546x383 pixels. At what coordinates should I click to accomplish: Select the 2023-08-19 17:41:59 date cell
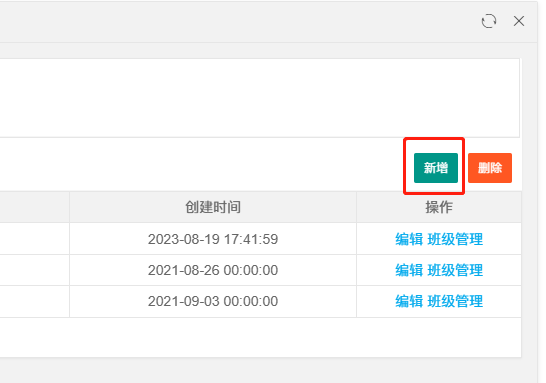[213, 239]
